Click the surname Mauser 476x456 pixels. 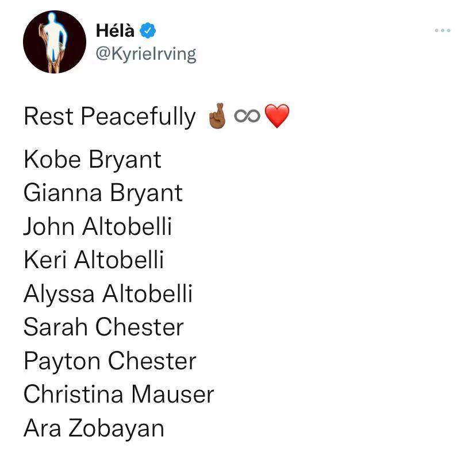pyautogui.click(x=172, y=395)
